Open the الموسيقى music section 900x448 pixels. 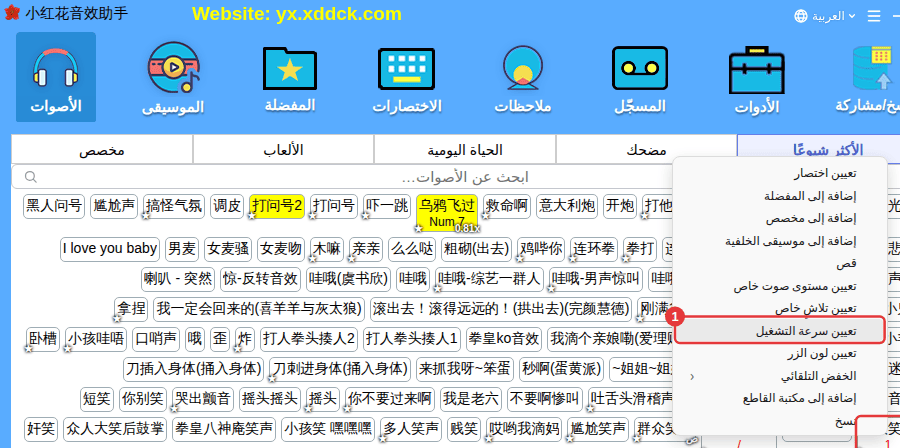[x=173, y=77]
